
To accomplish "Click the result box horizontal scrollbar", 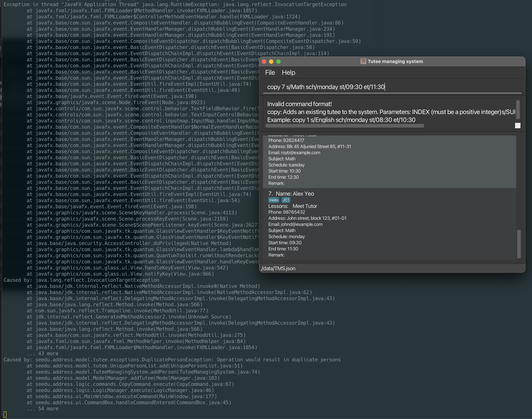I will pos(345,126).
